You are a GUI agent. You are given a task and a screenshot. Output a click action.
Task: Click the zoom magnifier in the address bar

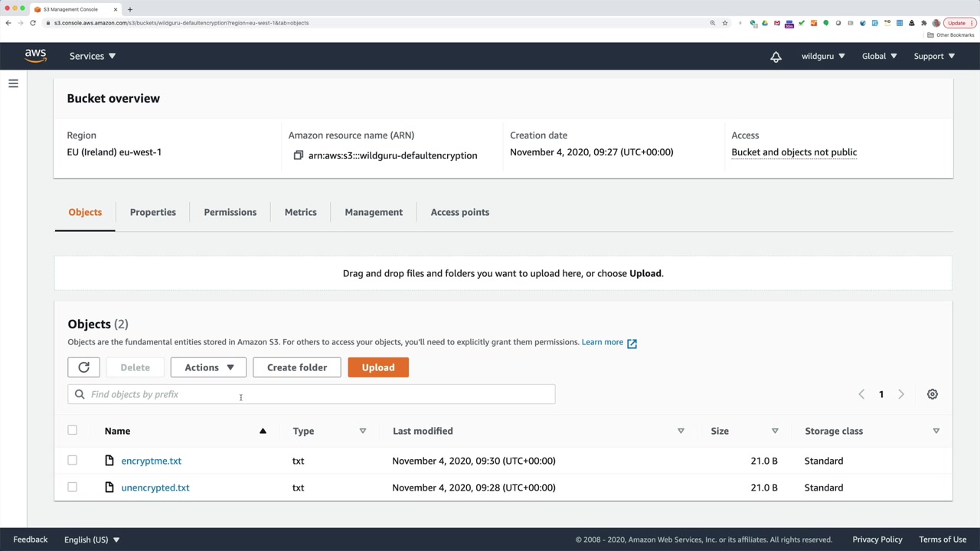pyautogui.click(x=713, y=23)
